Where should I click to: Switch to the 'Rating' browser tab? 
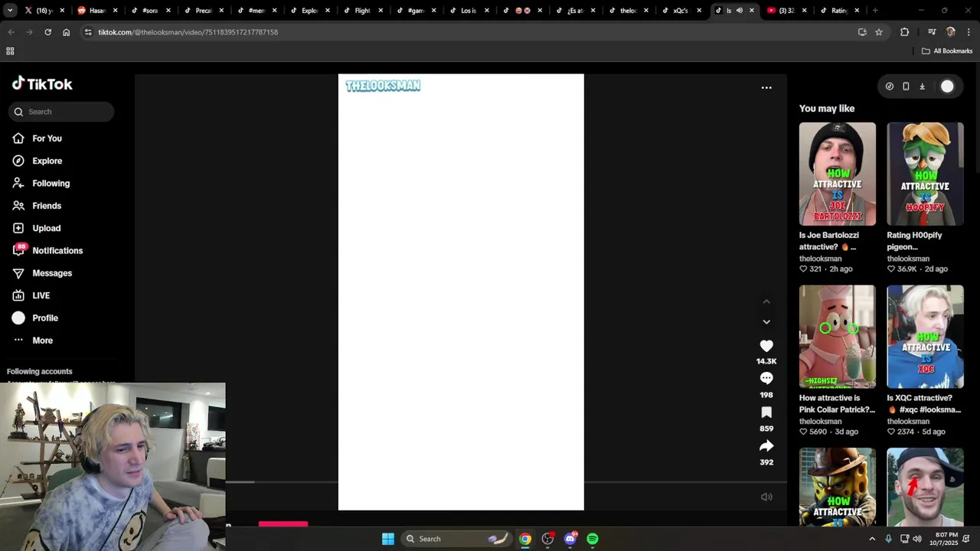[x=838, y=11]
